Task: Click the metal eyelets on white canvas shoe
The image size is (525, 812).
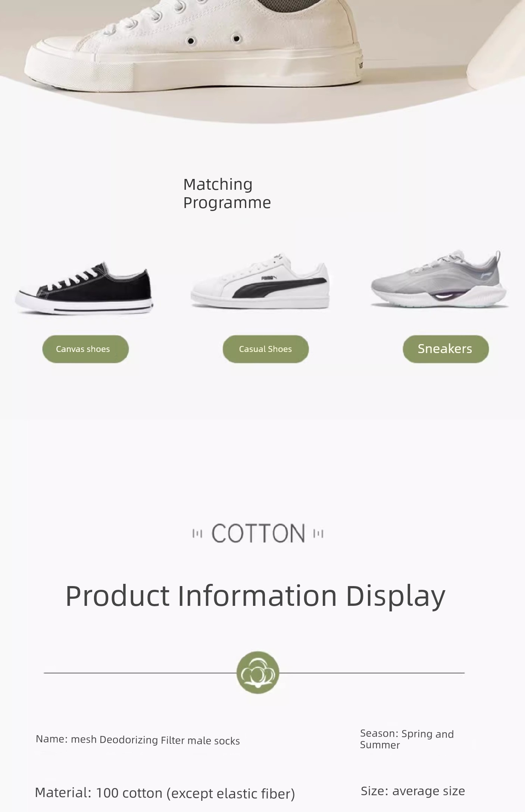Action: (213, 39)
